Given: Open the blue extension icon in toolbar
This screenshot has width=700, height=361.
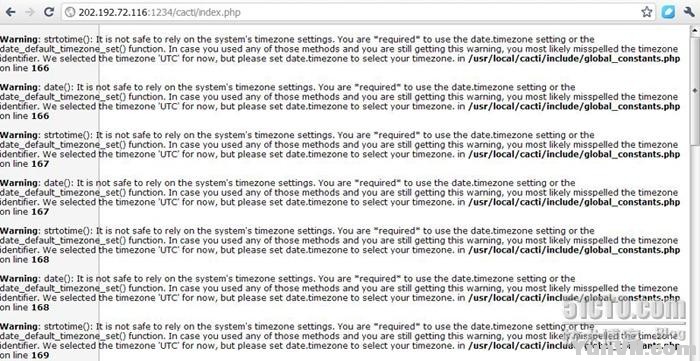Looking at the screenshot, I should pos(668,12).
